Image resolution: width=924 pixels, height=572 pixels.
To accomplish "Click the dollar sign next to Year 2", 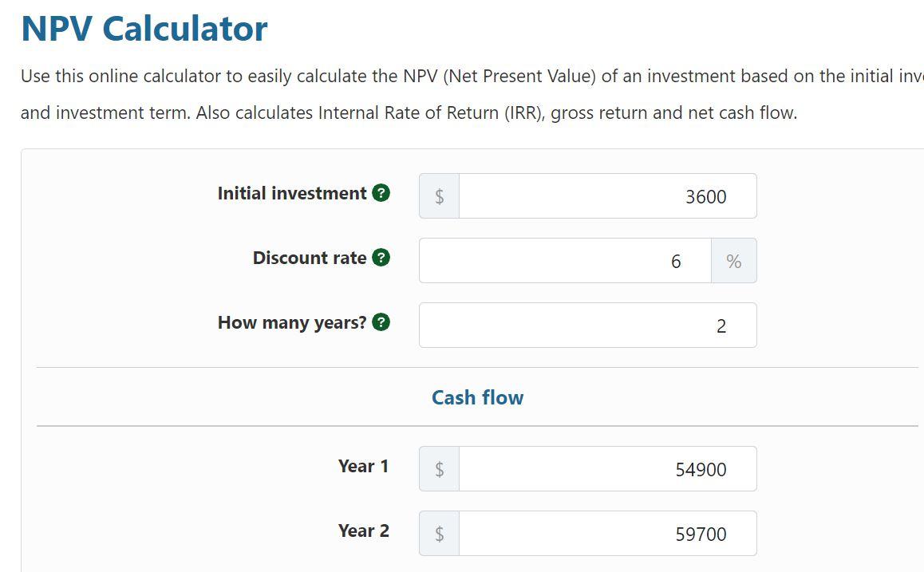I will pos(438,533).
